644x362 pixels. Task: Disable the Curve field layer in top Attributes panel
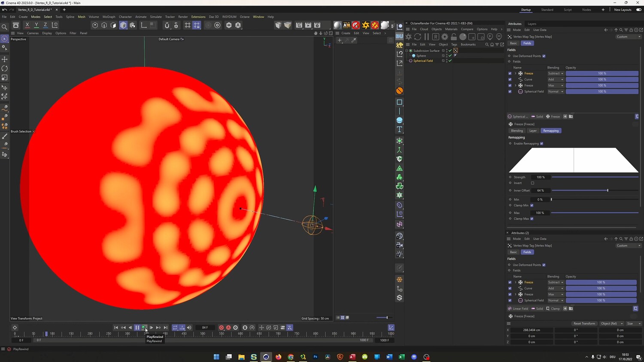click(510, 79)
